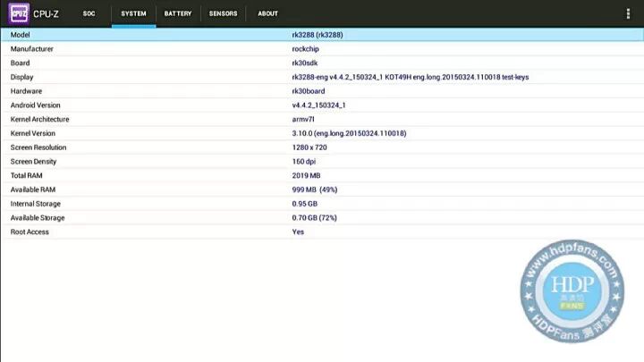The image size is (644, 362).
Task: Show the ABOUT tab
Action: point(267,13)
